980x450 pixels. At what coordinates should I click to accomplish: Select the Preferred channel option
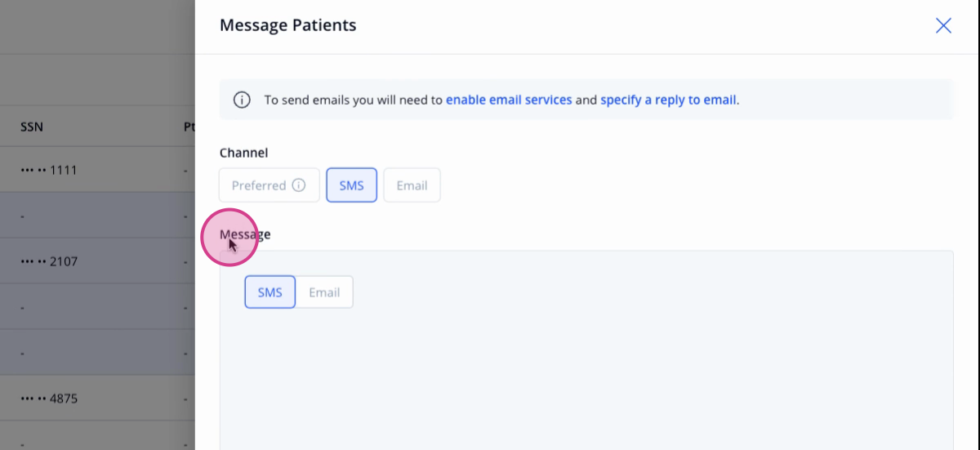coord(269,185)
